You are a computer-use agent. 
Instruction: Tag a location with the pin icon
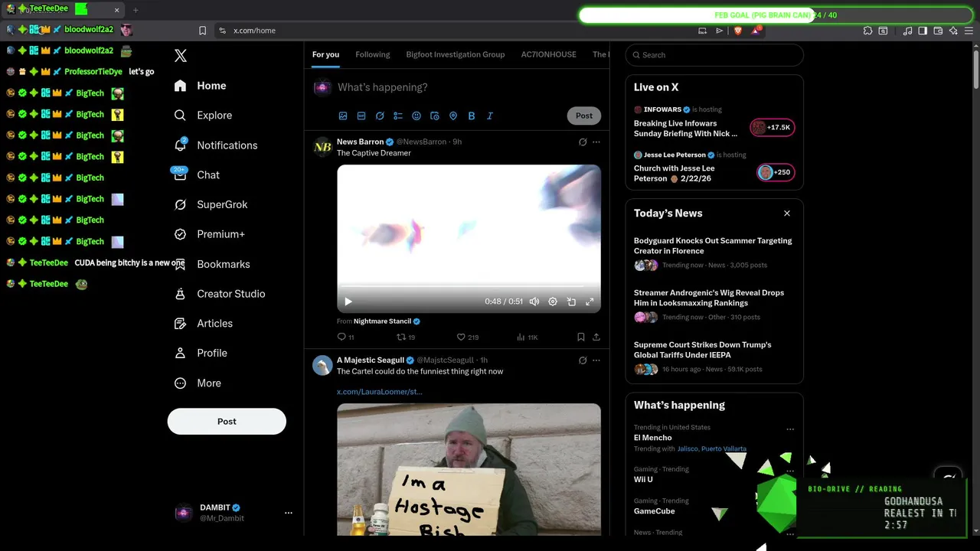pyautogui.click(x=453, y=116)
